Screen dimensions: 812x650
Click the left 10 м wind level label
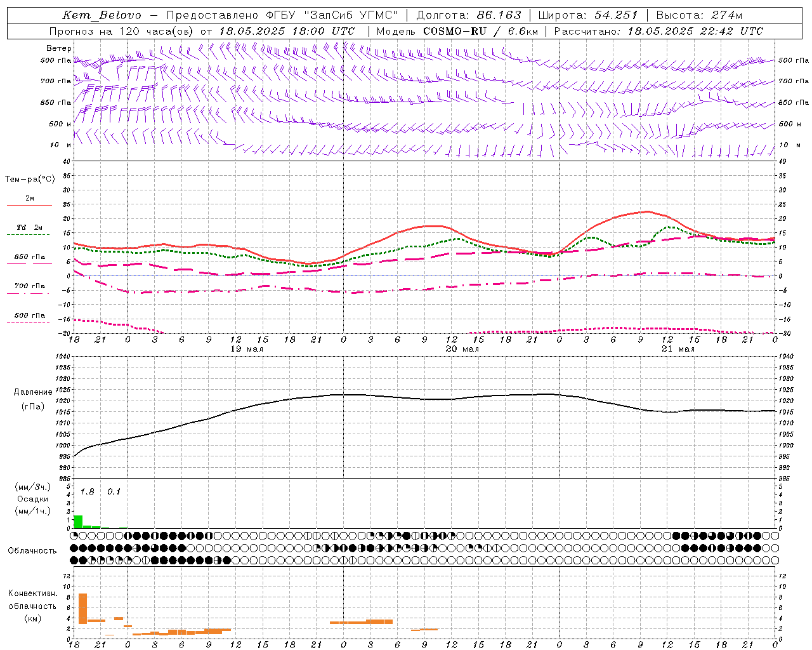61,145
